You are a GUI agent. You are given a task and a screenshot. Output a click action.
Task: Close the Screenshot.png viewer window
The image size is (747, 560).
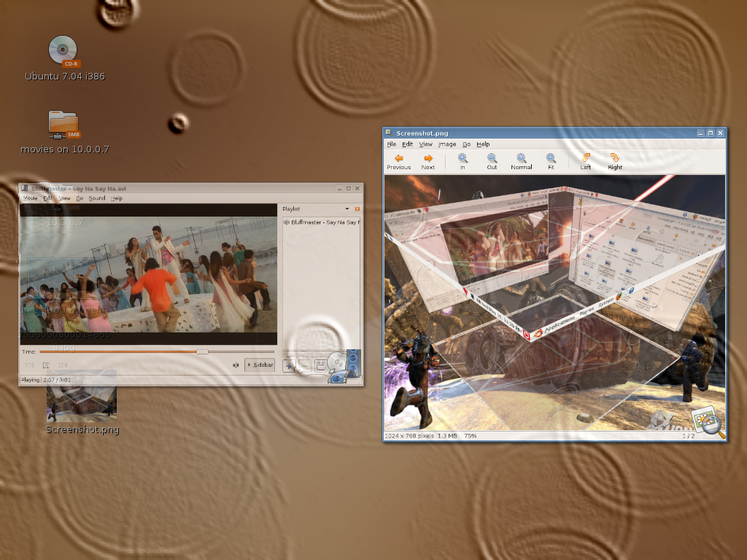720,133
